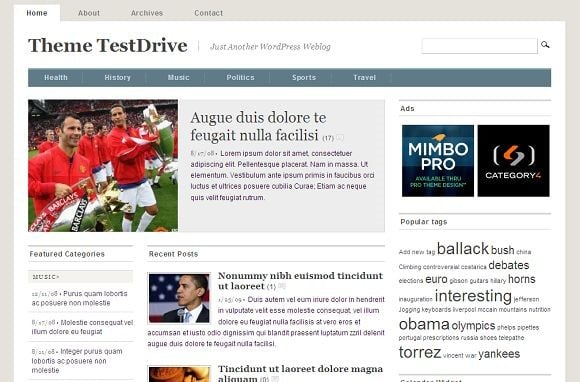Click the debates tag
The image size is (580, 382).
tap(509, 265)
